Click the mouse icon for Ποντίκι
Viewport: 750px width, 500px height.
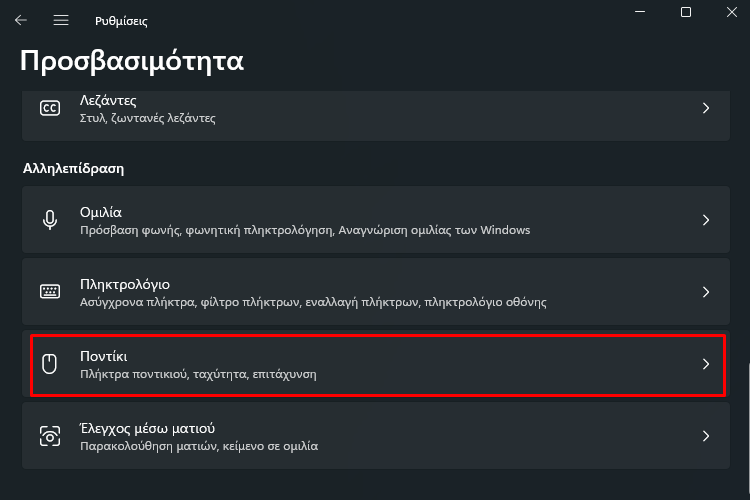click(49, 364)
